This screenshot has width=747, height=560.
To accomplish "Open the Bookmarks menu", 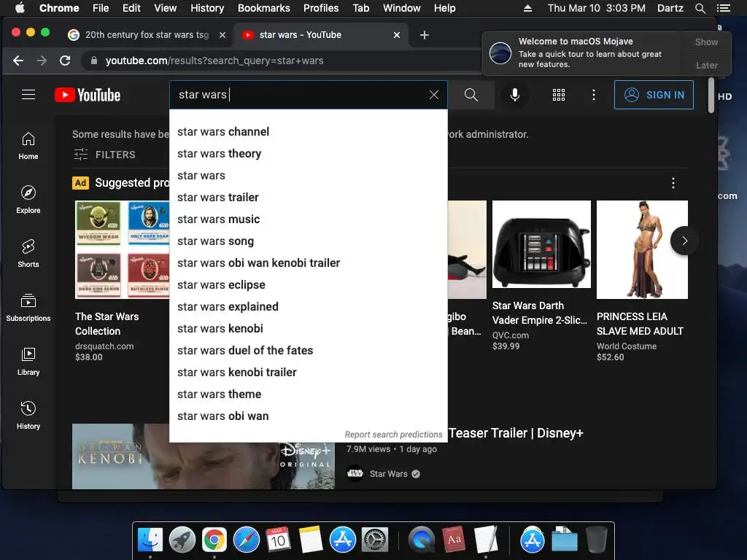I will 264,8.
